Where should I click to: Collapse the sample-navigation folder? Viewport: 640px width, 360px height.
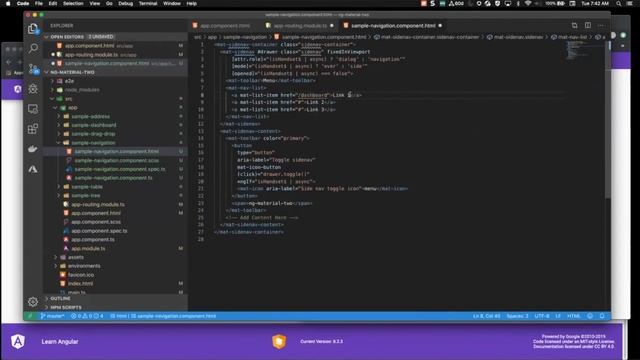[x=59, y=143]
